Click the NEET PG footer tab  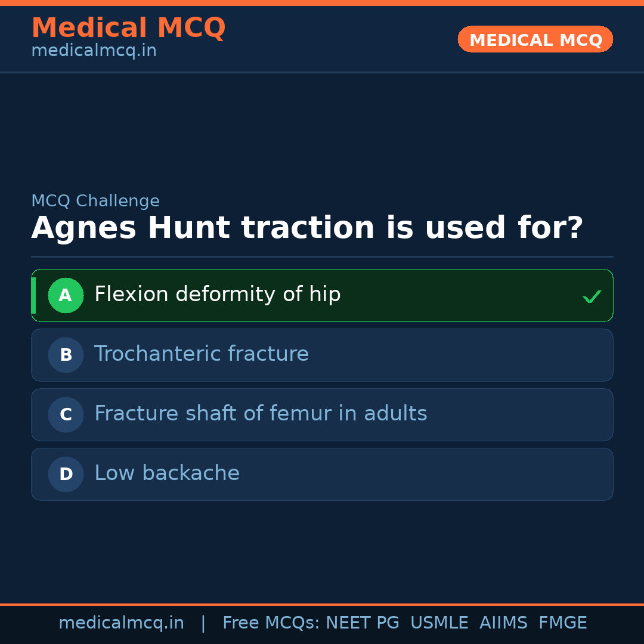coord(362,622)
